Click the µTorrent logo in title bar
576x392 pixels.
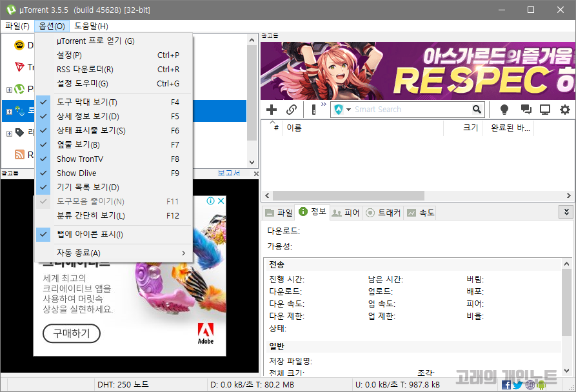click(11, 10)
